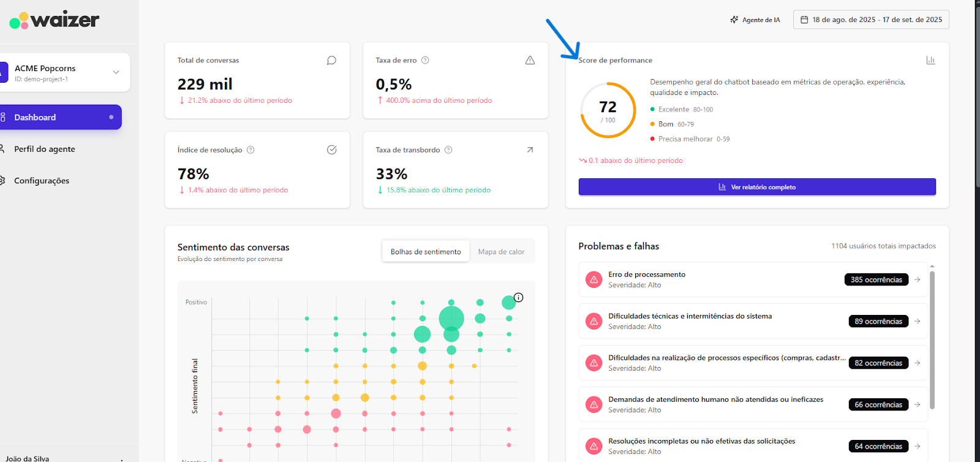Click the Ver relatório completo button
The width and height of the screenshot is (980, 462).
tap(756, 187)
